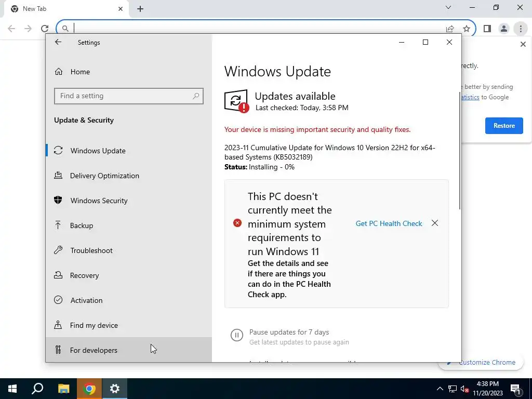Click the KB5032189 cumulative update text
The image size is (532, 399).
330,152
